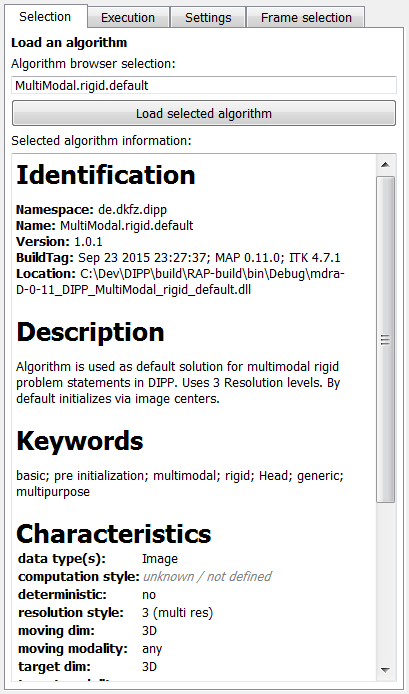This screenshot has height=694, width=409.
Task: Click the Load selected algorithm button
Action: point(204,113)
